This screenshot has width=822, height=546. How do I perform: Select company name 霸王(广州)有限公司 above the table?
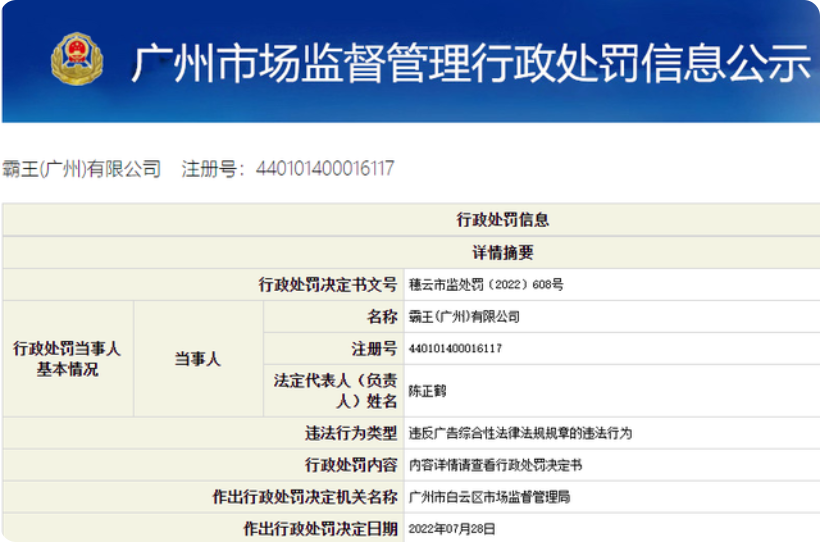pyautogui.click(x=82, y=169)
